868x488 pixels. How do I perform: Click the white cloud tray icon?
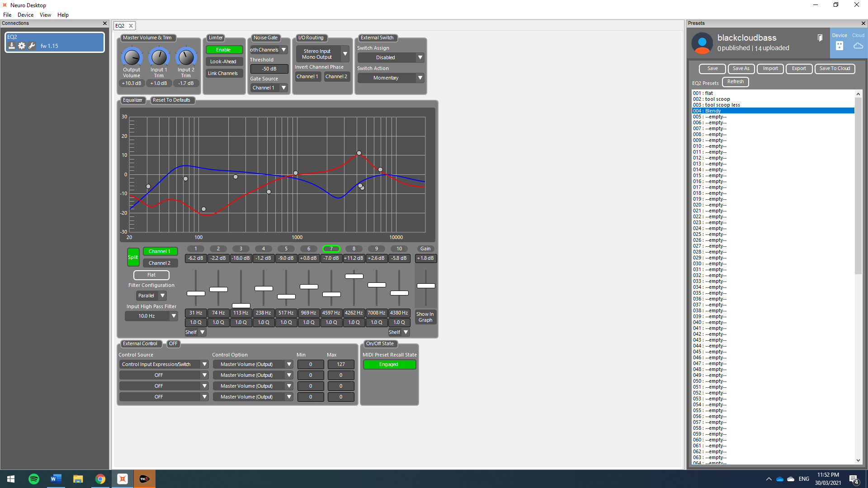pos(791,479)
